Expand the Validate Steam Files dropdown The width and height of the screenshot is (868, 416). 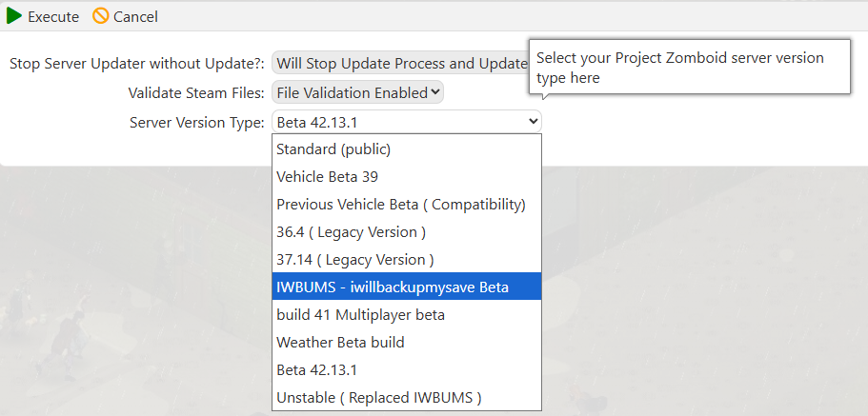point(357,92)
